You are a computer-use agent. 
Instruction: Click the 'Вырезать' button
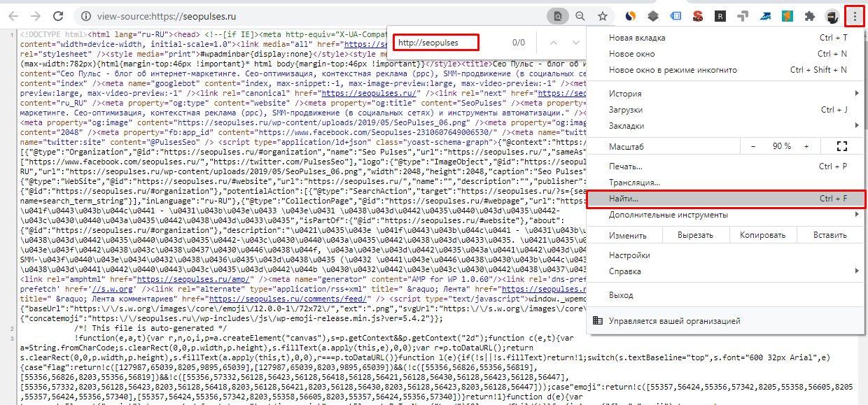694,235
